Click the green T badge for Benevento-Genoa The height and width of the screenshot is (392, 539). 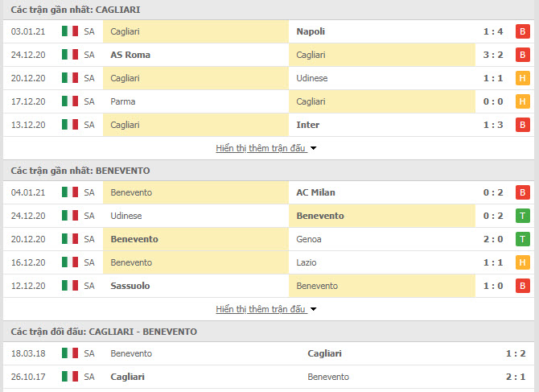pos(522,239)
